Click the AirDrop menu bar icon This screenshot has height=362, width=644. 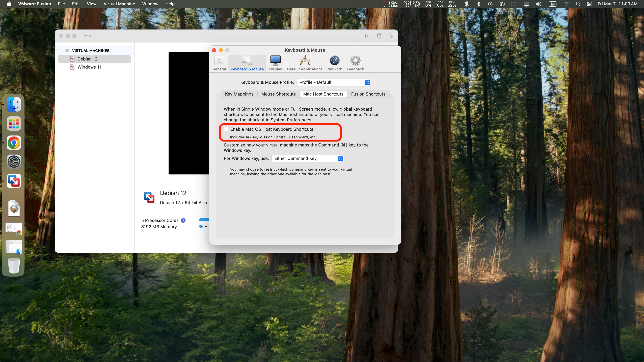502,4
